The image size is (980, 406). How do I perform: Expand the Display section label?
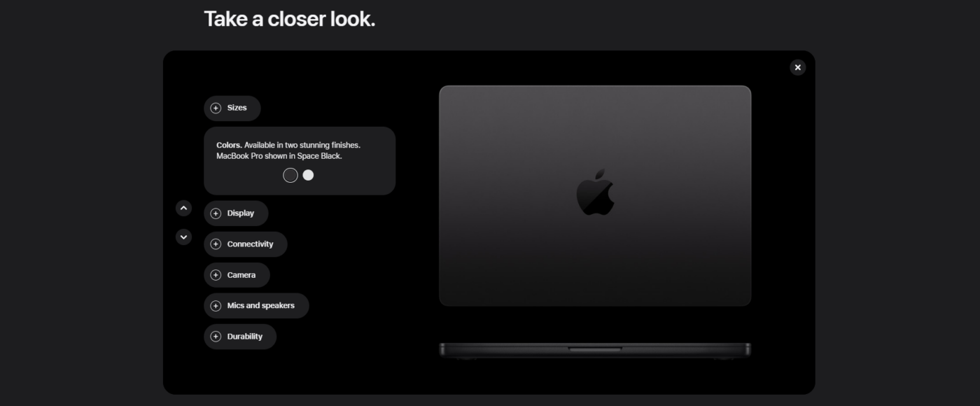coord(241,213)
